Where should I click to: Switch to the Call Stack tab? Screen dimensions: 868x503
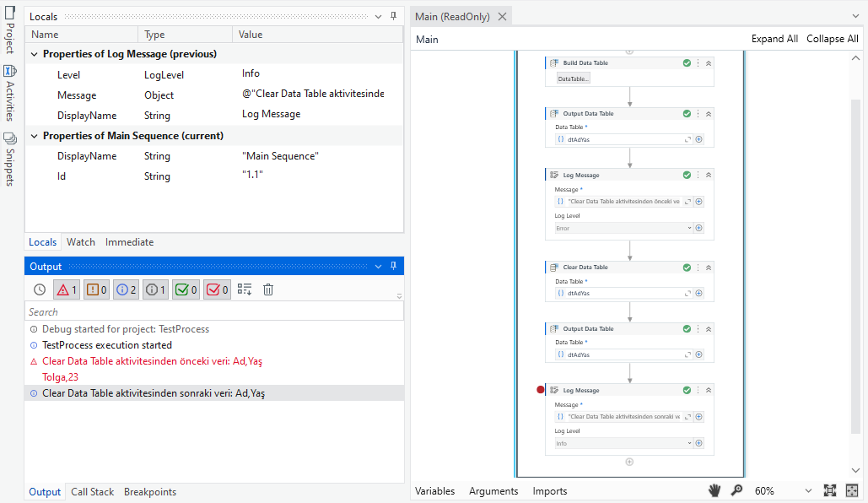pyautogui.click(x=92, y=491)
